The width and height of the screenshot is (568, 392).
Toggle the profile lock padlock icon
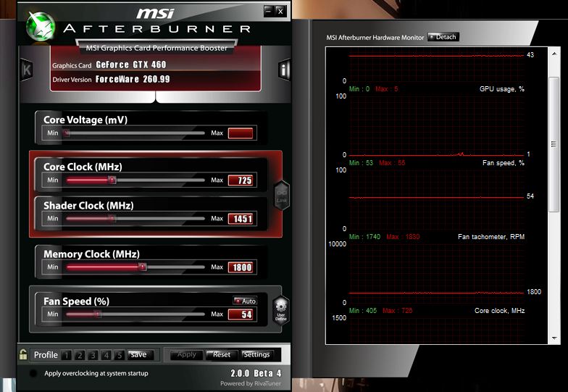pos(23,354)
